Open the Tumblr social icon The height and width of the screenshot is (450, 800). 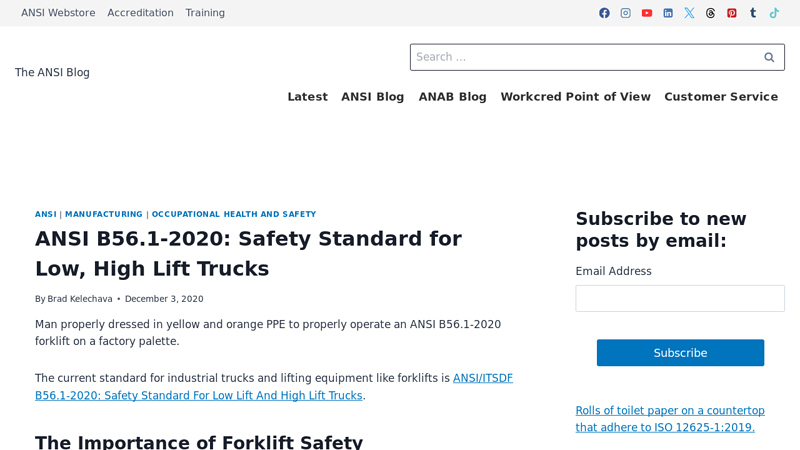coord(753,13)
